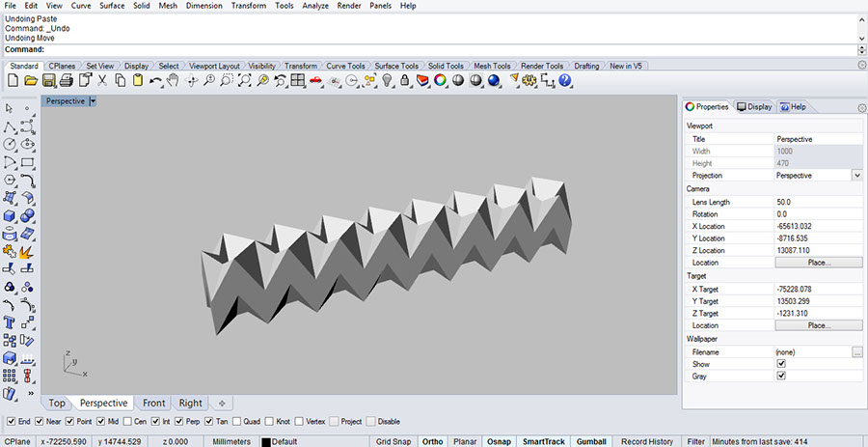
Task: Click the camera Location Place button
Action: pyautogui.click(x=819, y=263)
